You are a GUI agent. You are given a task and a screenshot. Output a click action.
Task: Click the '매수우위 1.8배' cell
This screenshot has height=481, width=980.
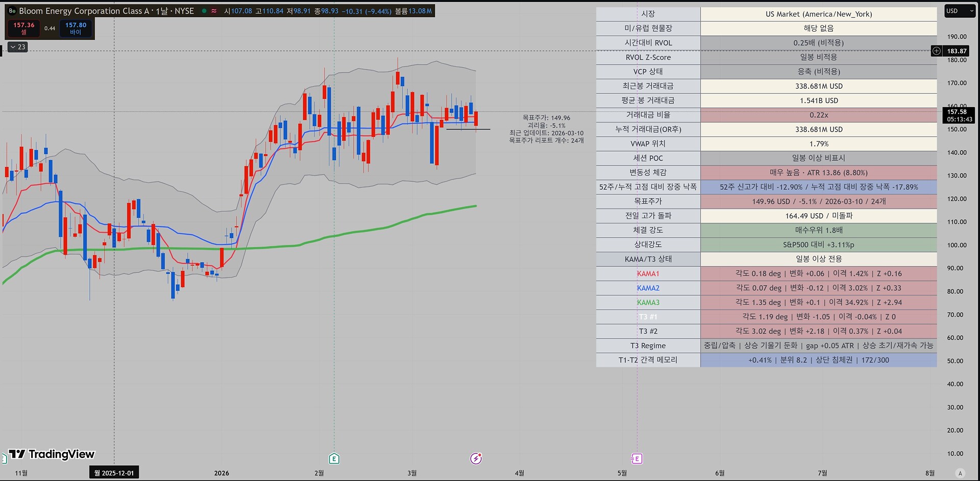(x=819, y=230)
